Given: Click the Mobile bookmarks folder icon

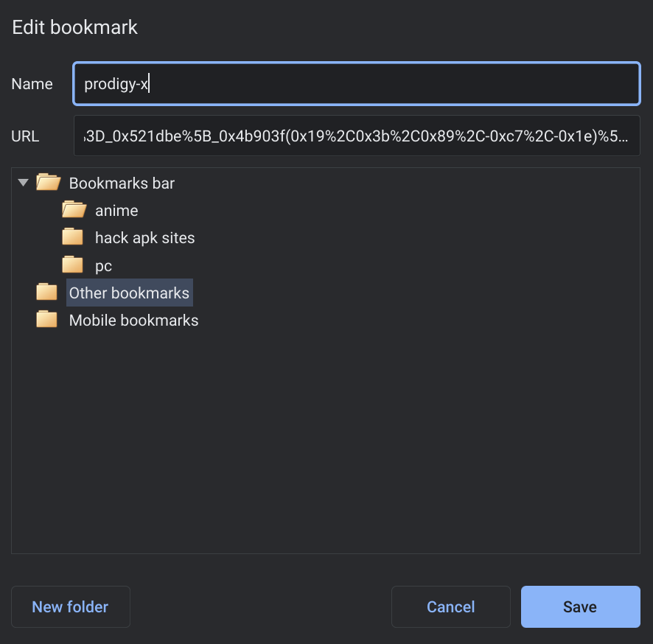Looking at the screenshot, I should pyautogui.click(x=46, y=319).
